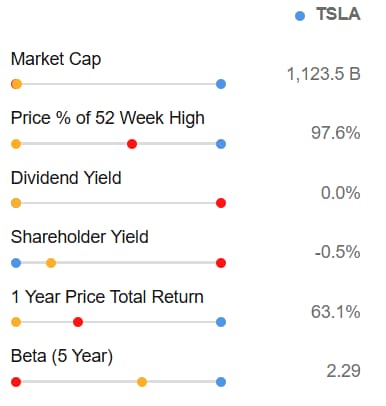Screen dimensions: 386x406
Task: Click red dot on Beta slider
Action: point(16,382)
